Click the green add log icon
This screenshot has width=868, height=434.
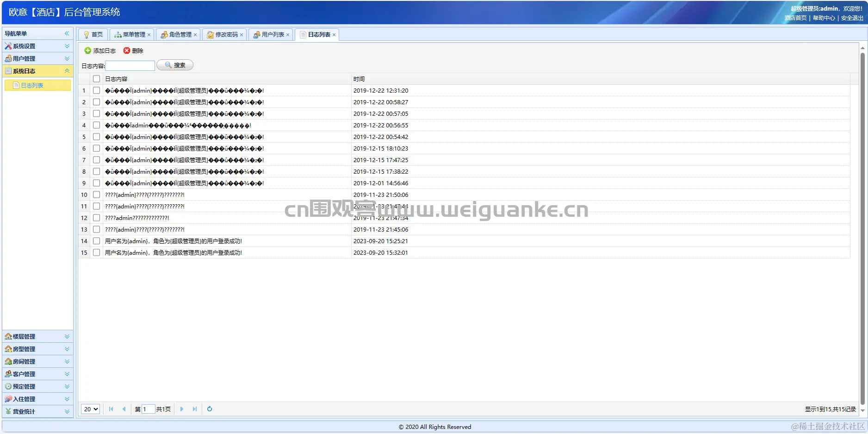coord(88,50)
